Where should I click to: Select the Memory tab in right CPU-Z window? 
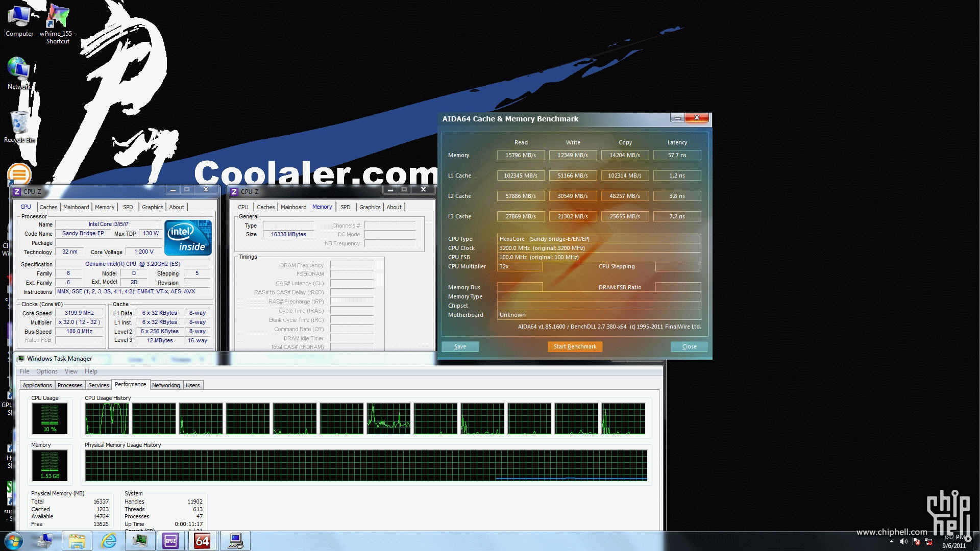[322, 207]
